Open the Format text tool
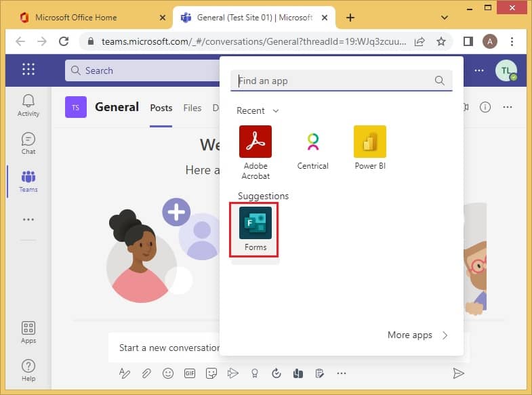This screenshot has height=395, width=532. 124,373
